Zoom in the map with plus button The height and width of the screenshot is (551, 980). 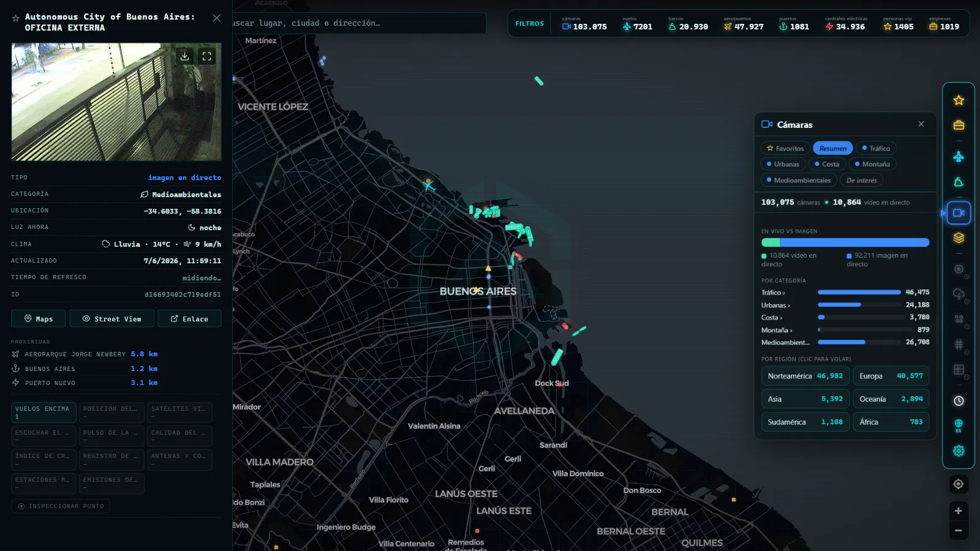pyautogui.click(x=959, y=511)
